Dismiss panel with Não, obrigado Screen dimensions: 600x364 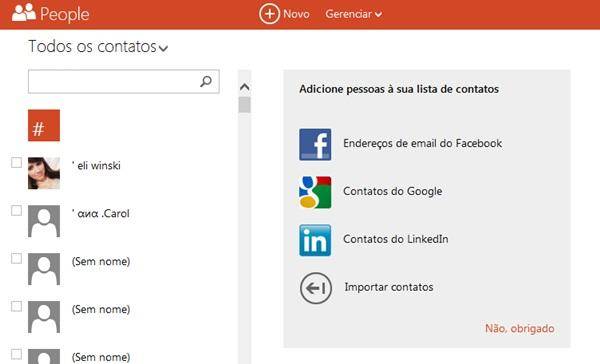520,328
